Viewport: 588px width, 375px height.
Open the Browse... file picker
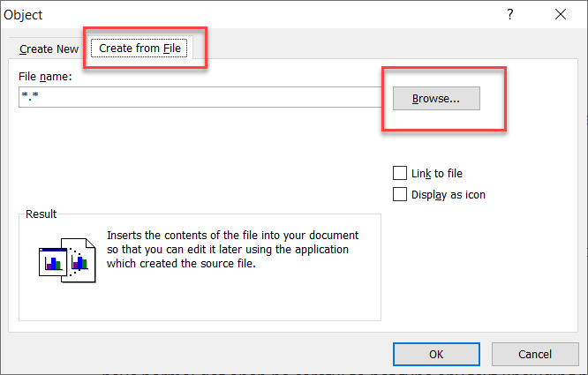coord(436,99)
